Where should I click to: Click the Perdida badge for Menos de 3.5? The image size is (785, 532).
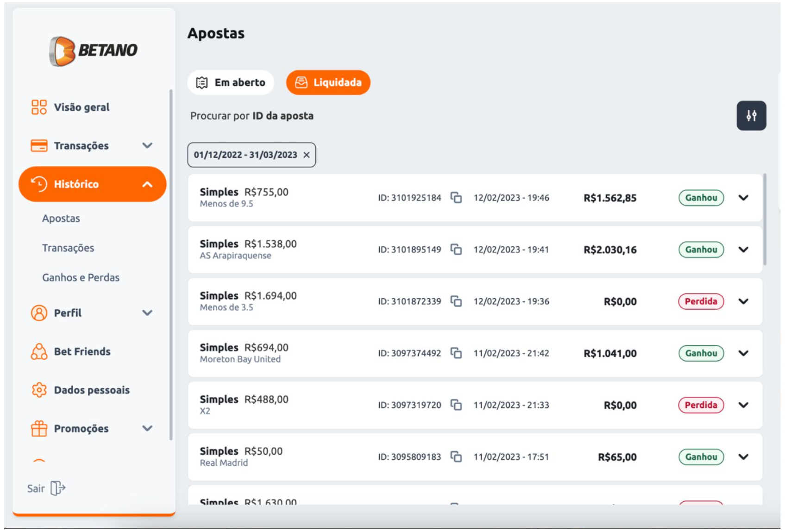(x=701, y=301)
